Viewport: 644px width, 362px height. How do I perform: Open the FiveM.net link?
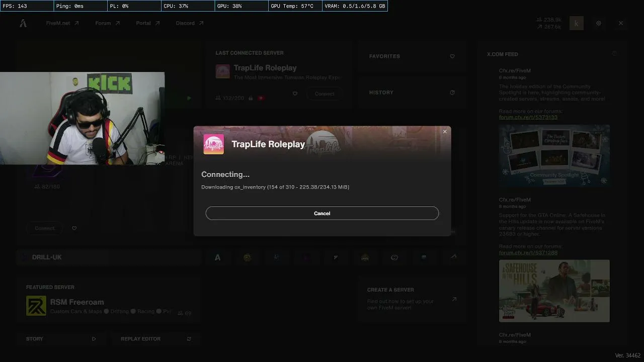[62, 23]
